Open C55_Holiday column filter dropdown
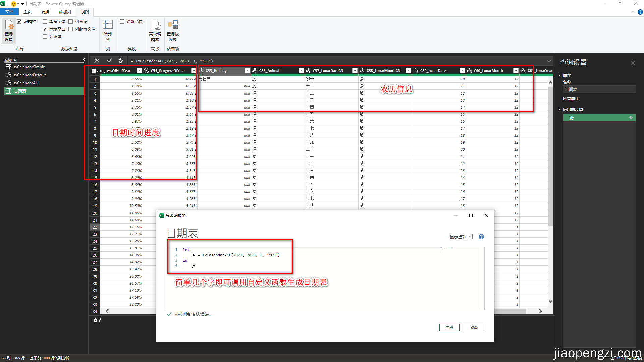Viewport: 644px width, 362px height. 247,71
